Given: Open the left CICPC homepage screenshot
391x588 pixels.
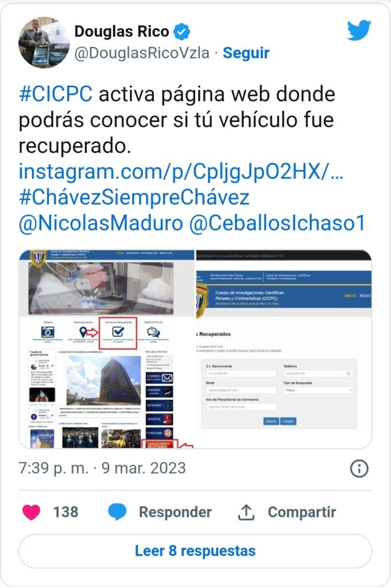Looking at the screenshot, I should click(107, 349).
